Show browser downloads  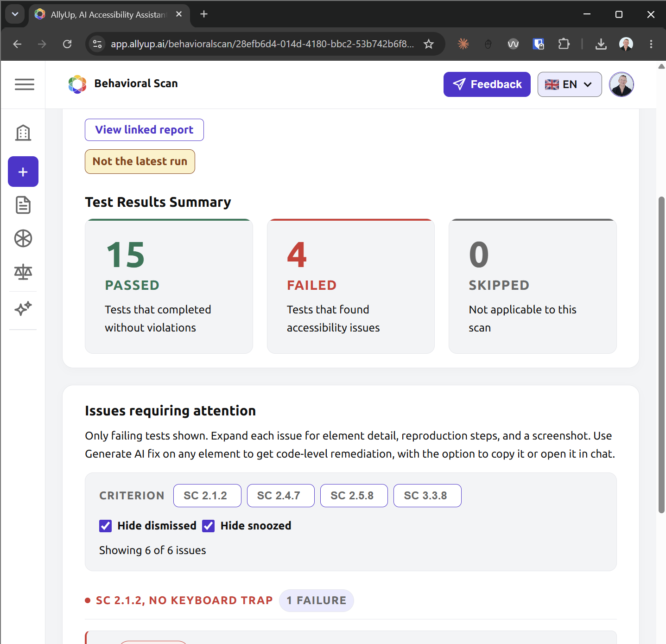click(601, 44)
